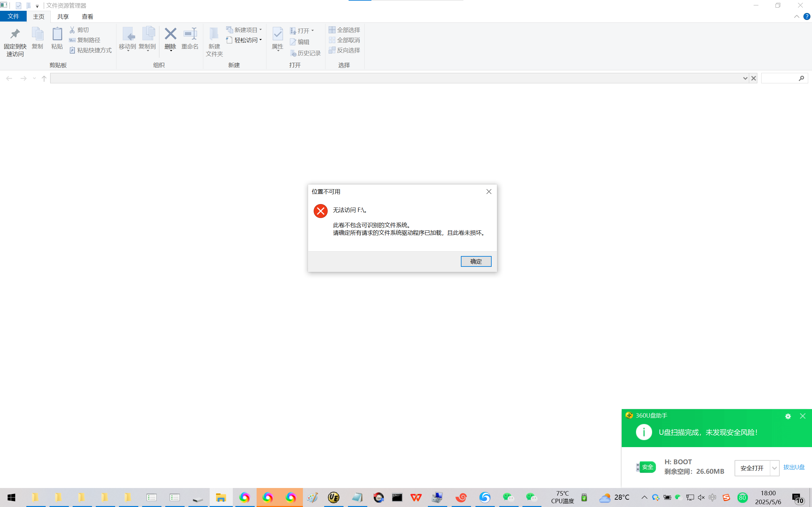The width and height of the screenshot is (812, 507).
Task: Click the Paste (粘贴) clipboard icon
Action: tap(57, 34)
